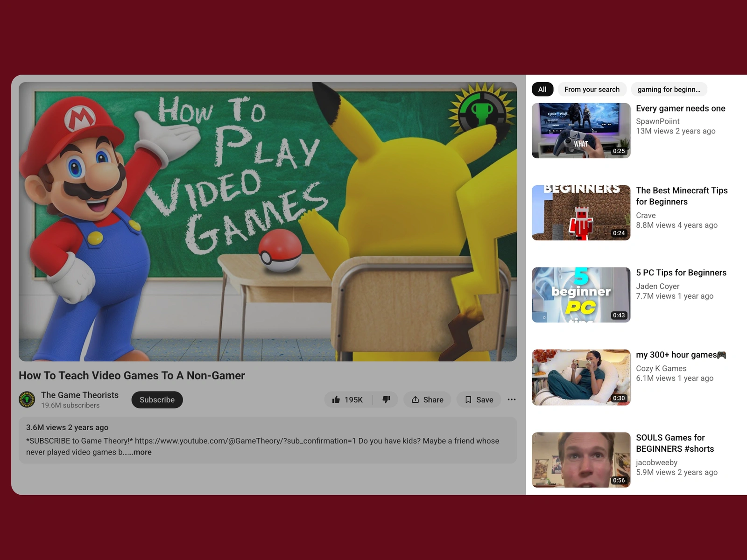Screen dimensions: 747x560
Task: Open The Game Theorists channel name link
Action: tap(80, 395)
